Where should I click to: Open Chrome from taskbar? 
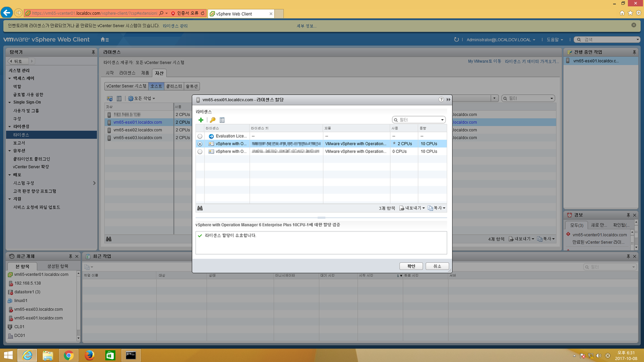tap(68, 355)
